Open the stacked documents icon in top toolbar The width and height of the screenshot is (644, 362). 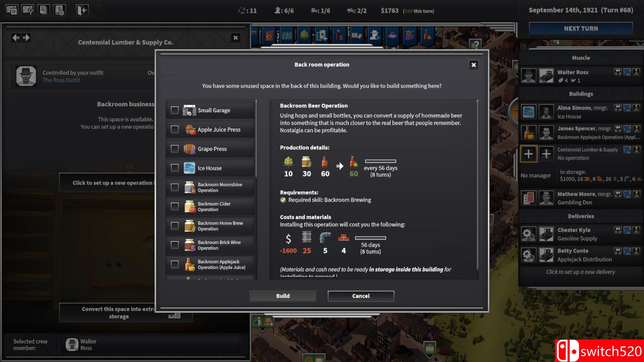(43, 10)
